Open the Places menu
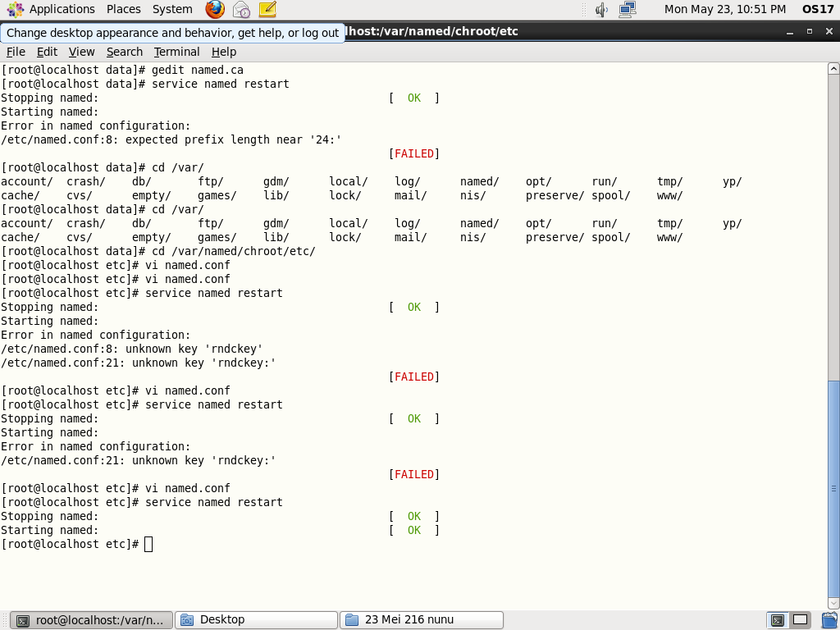Screen dimensions: 840x630 123,9
